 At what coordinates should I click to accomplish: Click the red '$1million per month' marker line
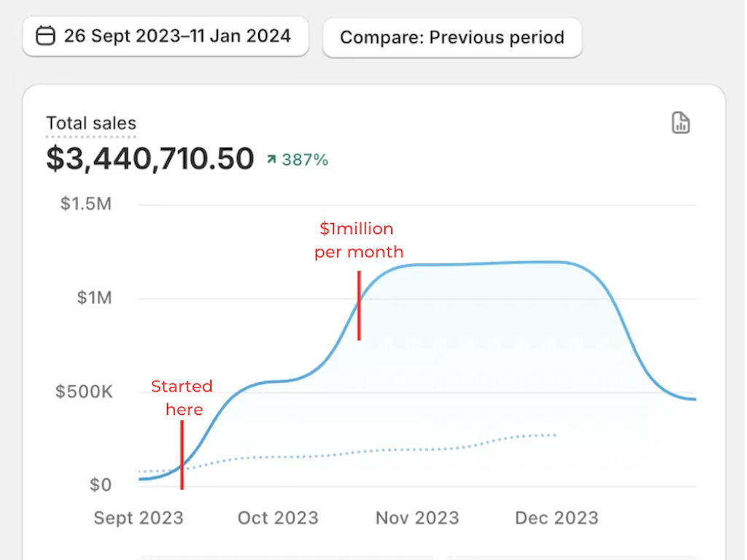[x=359, y=305]
